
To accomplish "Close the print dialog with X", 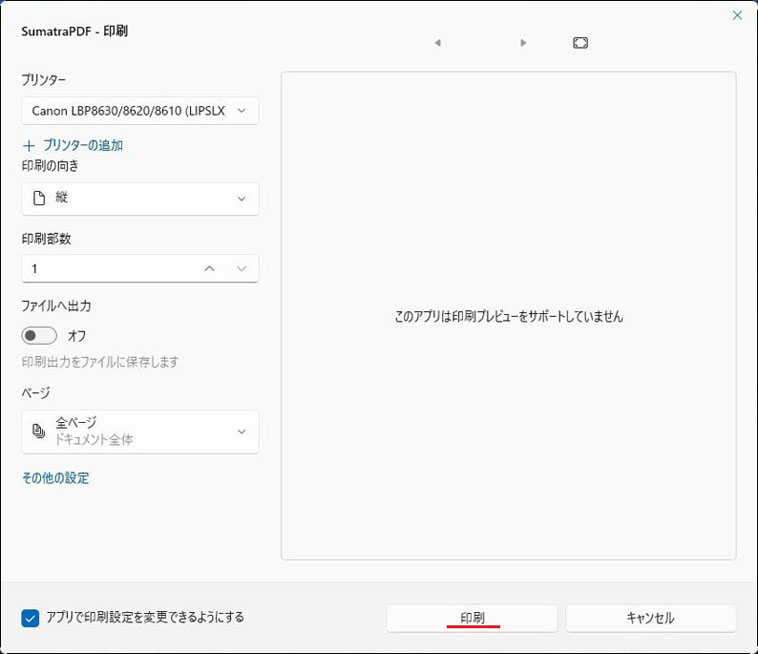I will [x=737, y=15].
